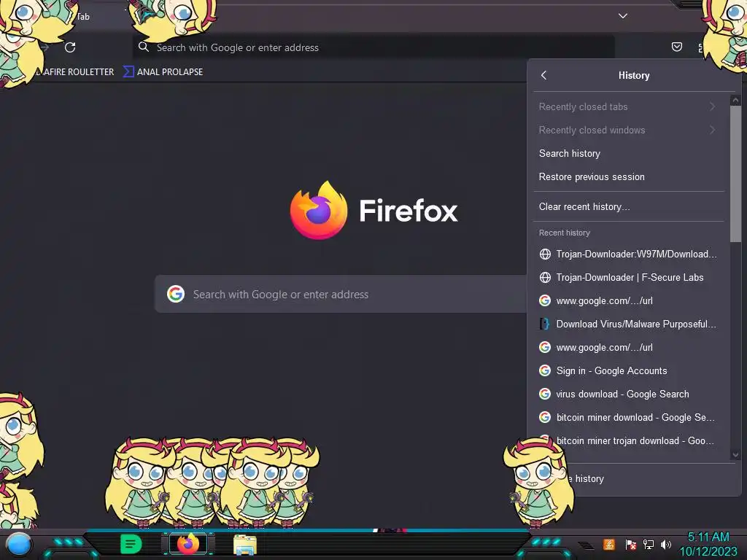Open the list all tabs chevron
Viewport: 747px width, 560px height.
pyautogui.click(x=623, y=16)
